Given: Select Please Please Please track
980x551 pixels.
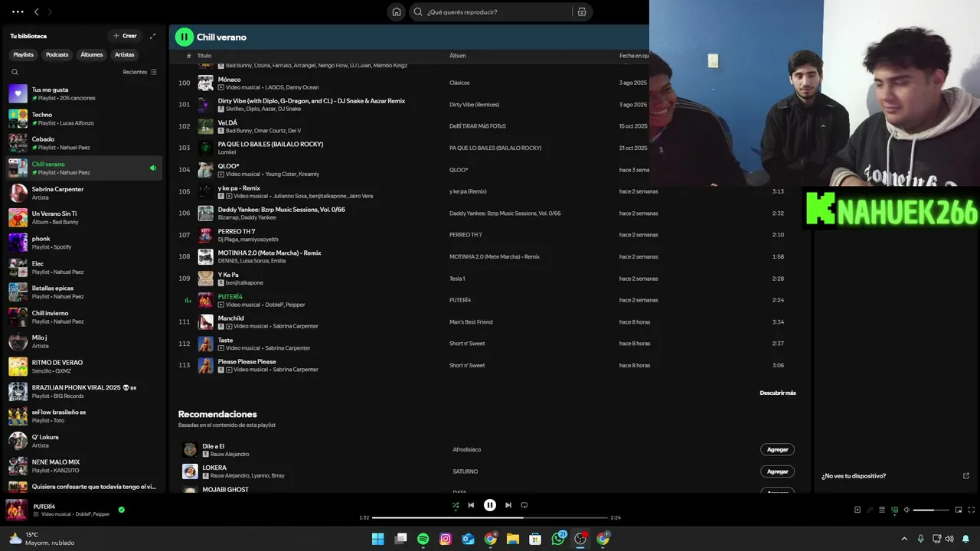Looking at the screenshot, I should pyautogui.click(x=247, y=361).
